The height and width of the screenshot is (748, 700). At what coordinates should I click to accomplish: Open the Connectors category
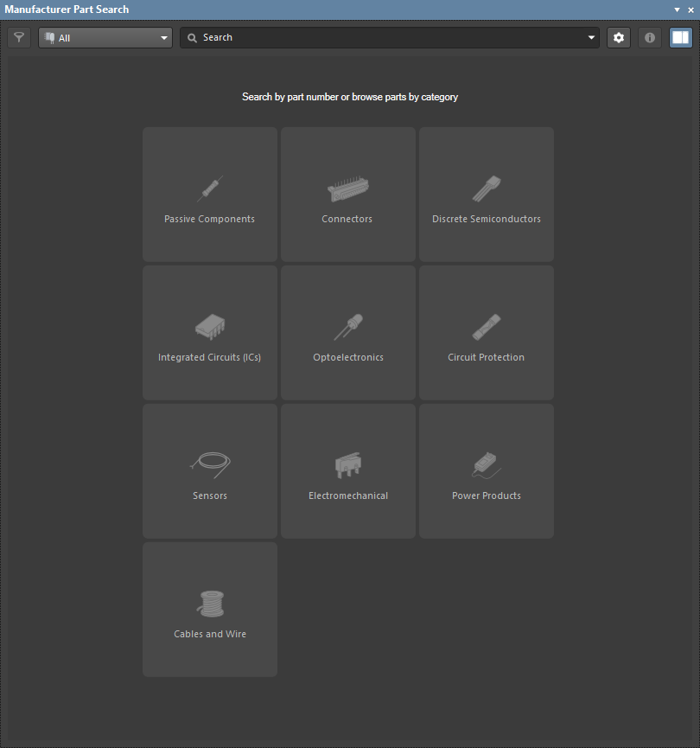point(347,194)
